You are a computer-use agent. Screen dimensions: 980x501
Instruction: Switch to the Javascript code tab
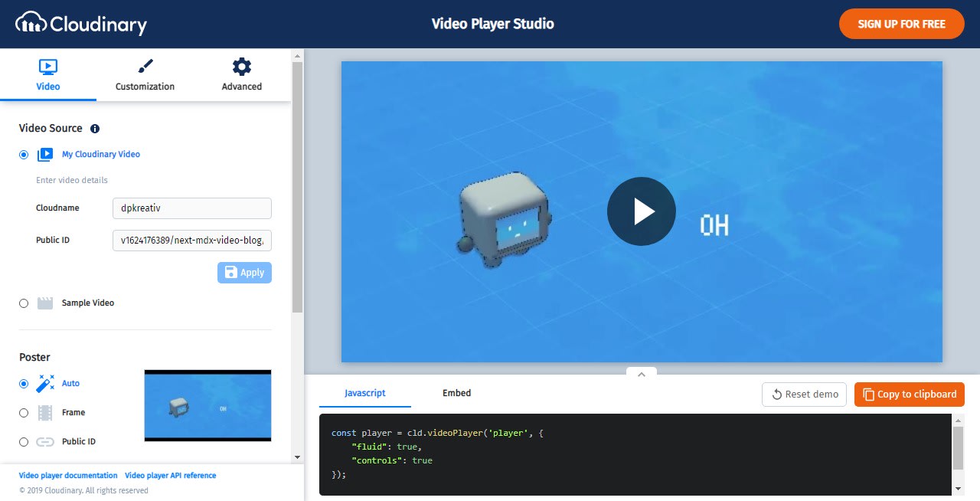[x=365, y=394]
